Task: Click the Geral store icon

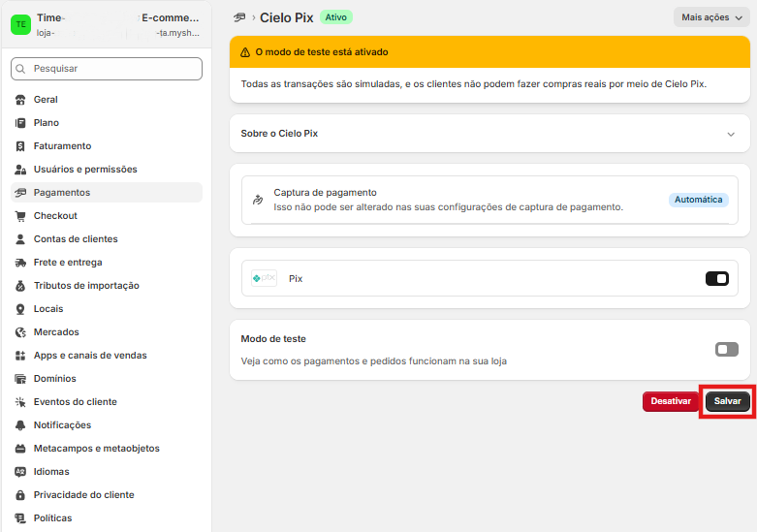Action: [20, 100]
